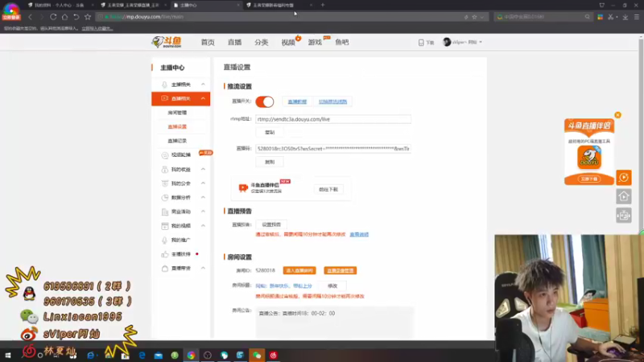Click the floating home icon on right edge

pyautogui.click(x=623, y=196)
